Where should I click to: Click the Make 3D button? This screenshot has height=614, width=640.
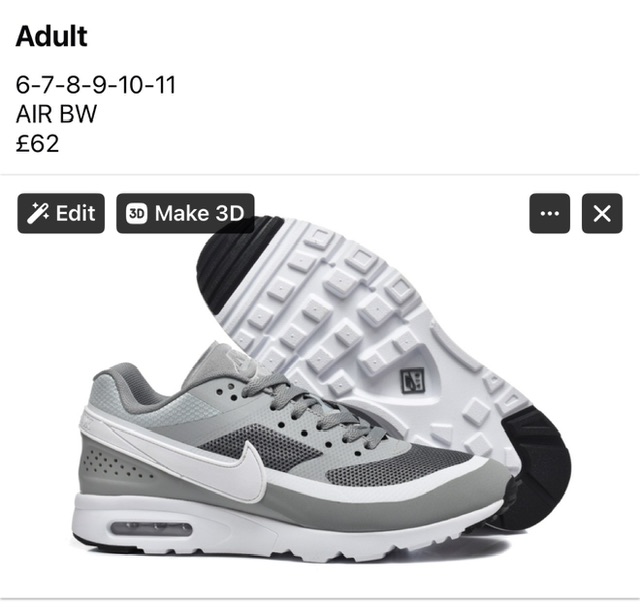coord(185,213)
